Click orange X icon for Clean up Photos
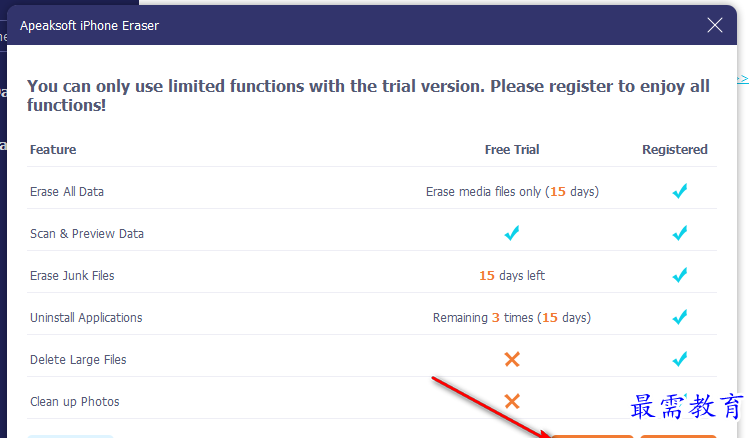 [x=512, y=401]
